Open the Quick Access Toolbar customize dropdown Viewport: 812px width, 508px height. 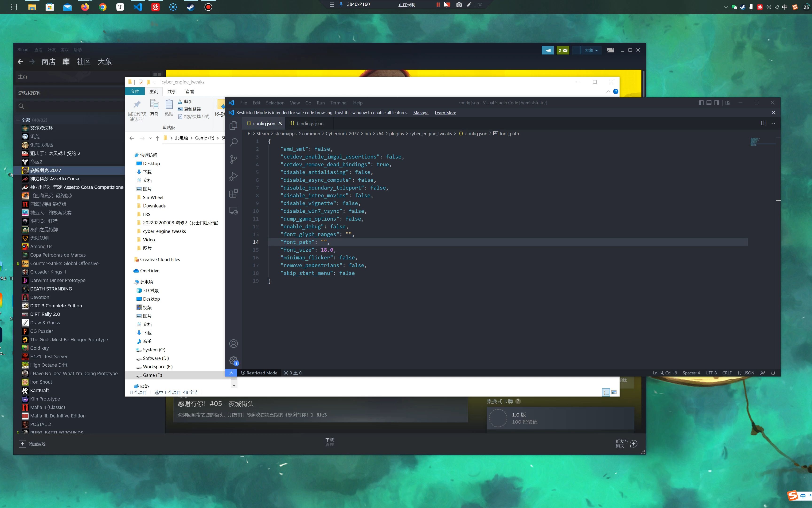point(155,82)
